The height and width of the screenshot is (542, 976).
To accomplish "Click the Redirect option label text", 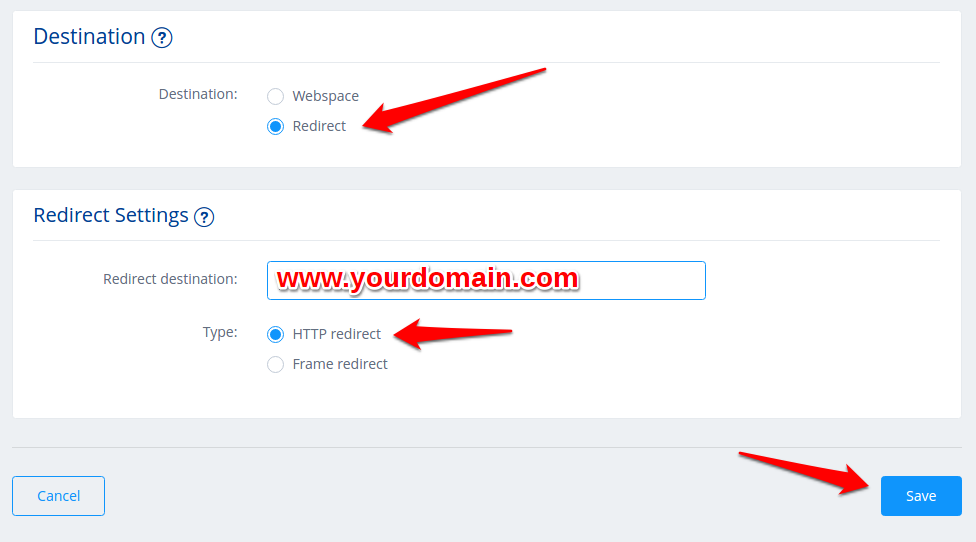I will pyautogui.click(x=319, y=126).
